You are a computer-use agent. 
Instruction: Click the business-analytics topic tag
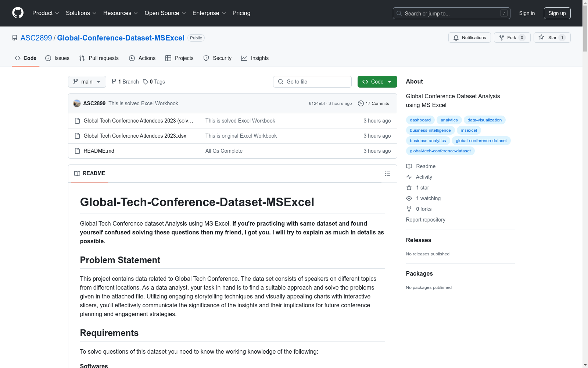click(x=428, y=141)
